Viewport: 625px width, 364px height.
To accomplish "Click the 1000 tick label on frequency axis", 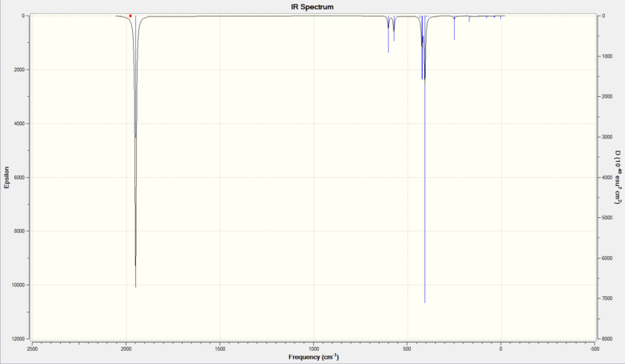I will click(x=314, y=349).
